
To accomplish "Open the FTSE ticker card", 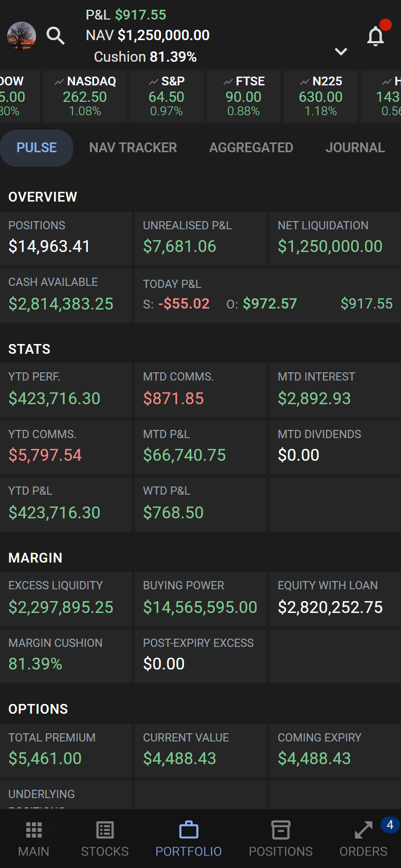I will tap(244, 97).
